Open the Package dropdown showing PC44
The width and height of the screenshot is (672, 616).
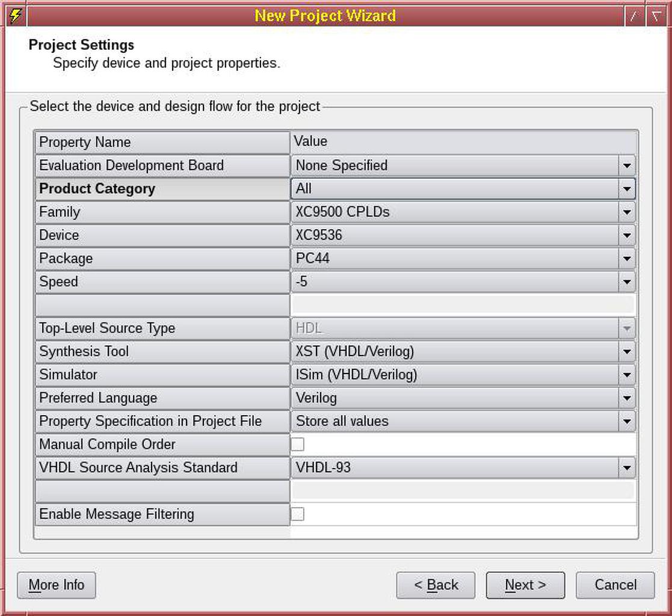pyautogui.click(x=626, y=259)
